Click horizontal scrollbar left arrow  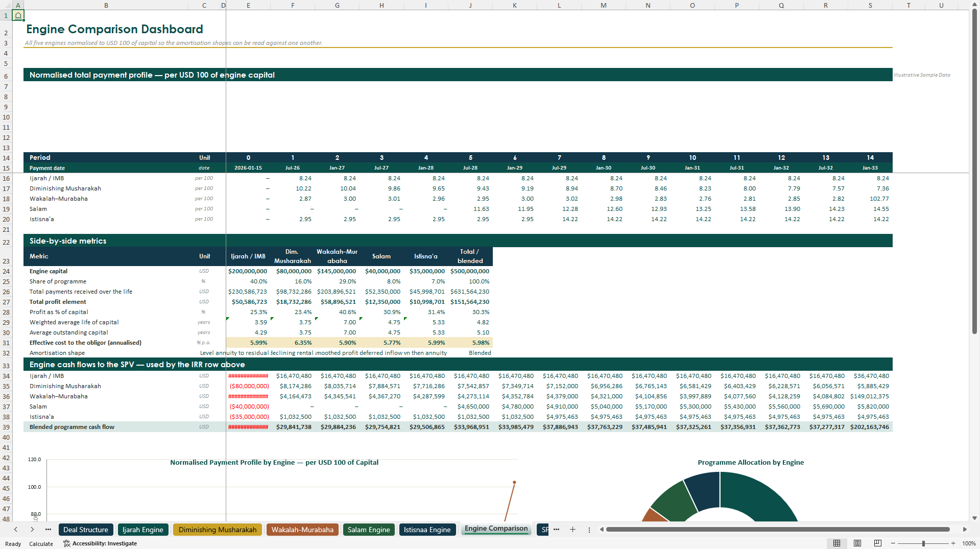[x=602, y=530]
